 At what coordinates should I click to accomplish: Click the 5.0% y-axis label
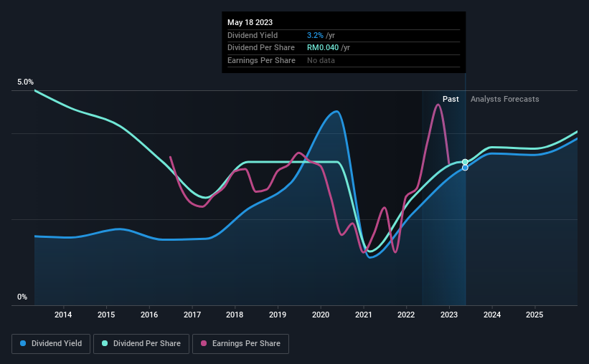pyautogui.click(x=25, y=82)
